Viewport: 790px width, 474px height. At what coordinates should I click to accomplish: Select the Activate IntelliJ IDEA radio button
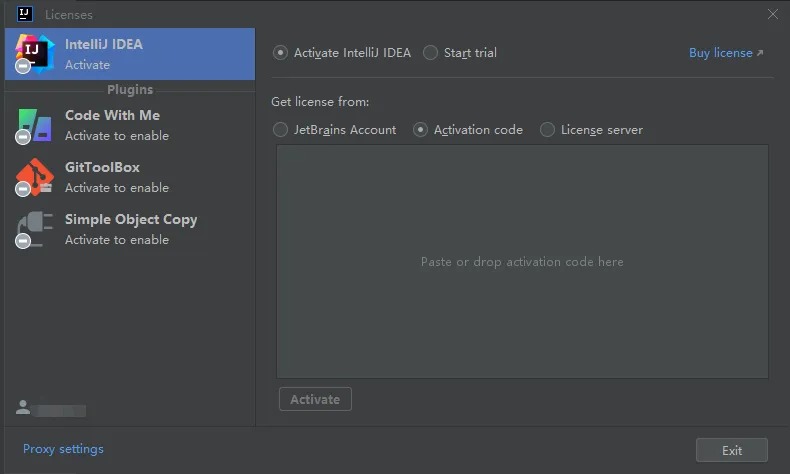click(281, 53)
